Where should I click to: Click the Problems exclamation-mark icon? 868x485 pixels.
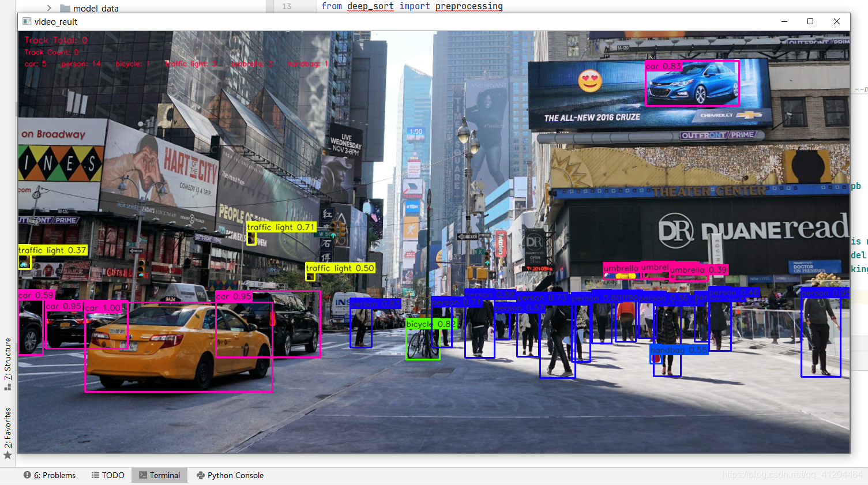tap(28, 475)
